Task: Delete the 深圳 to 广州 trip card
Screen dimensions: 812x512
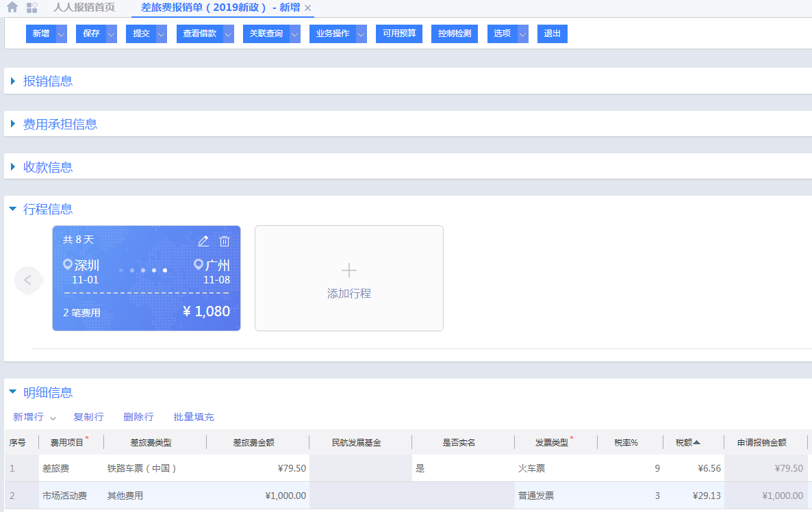Action: pos(225,241)
